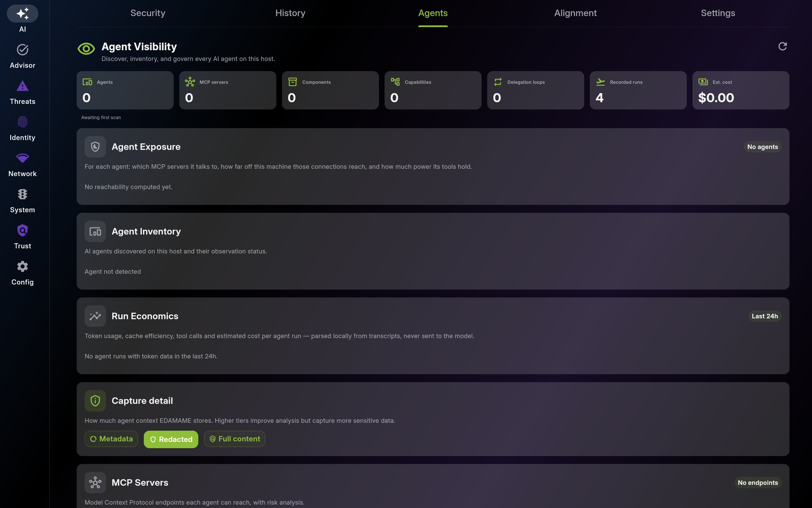This screenshot has height=508, width=812.
Task: Click the Agent Visibility eye icon
Action: [86, 49]
